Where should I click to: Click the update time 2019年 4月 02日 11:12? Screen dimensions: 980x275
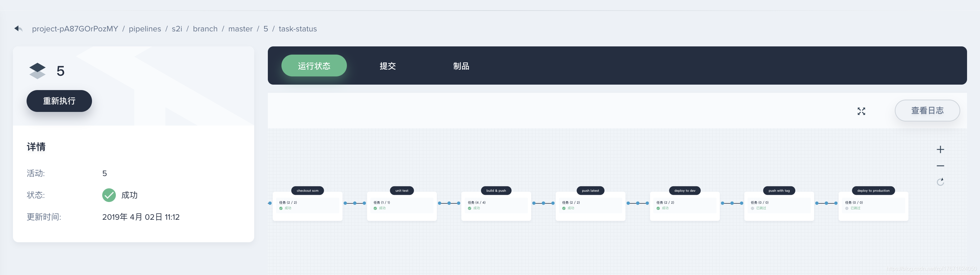coord(141,217)
